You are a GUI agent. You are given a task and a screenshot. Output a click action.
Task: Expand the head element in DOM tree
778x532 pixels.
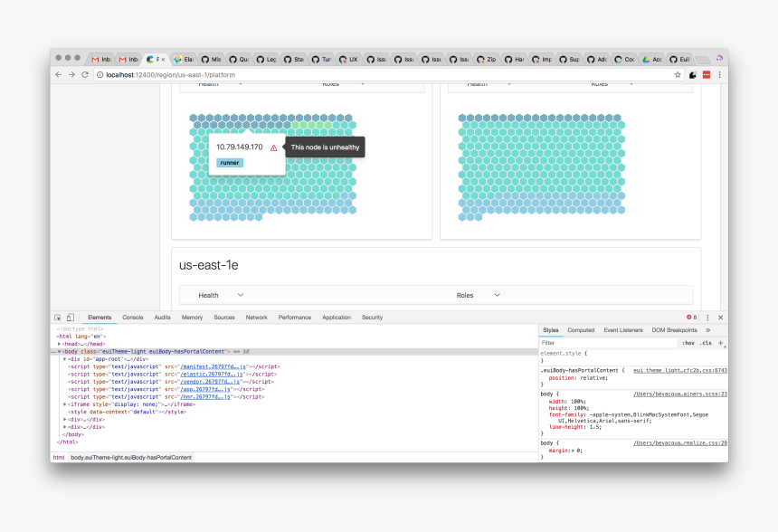click(59, 344)
